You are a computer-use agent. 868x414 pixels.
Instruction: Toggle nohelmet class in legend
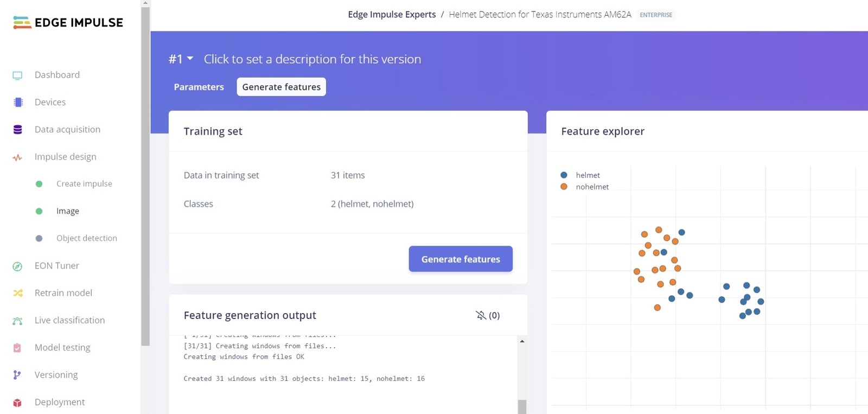point(592,187)
